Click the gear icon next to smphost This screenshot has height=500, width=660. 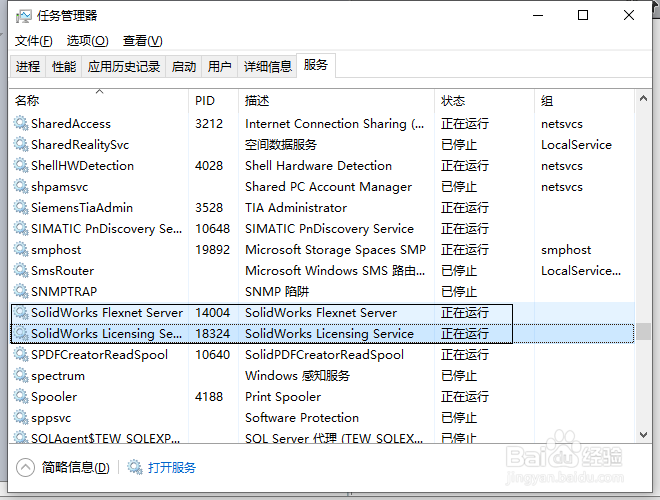[x=21, y=250]
